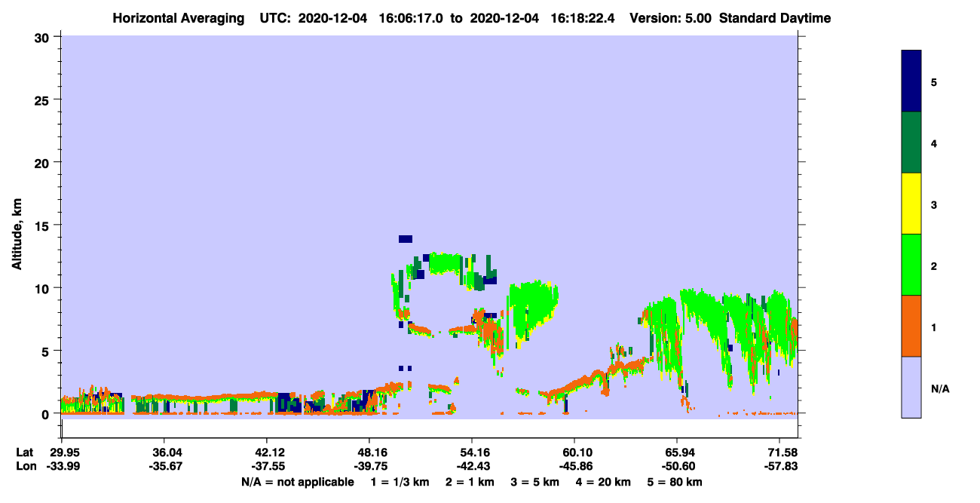Click longitude value -39.75

coord(369,466)
